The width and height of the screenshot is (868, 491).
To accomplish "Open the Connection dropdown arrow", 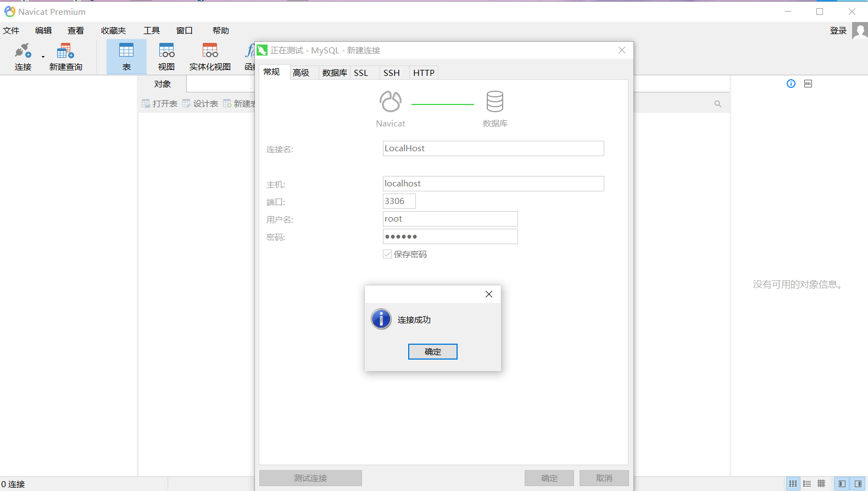I will 43,57.
